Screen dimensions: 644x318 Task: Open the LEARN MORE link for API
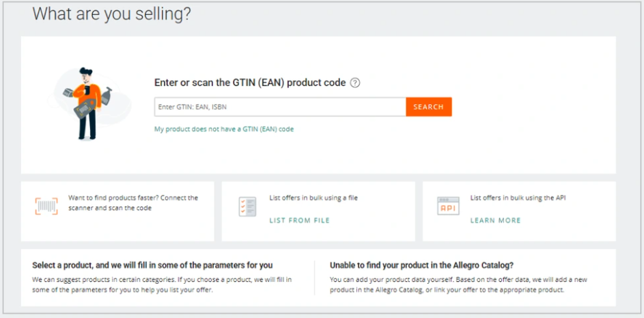pos(495,220)
